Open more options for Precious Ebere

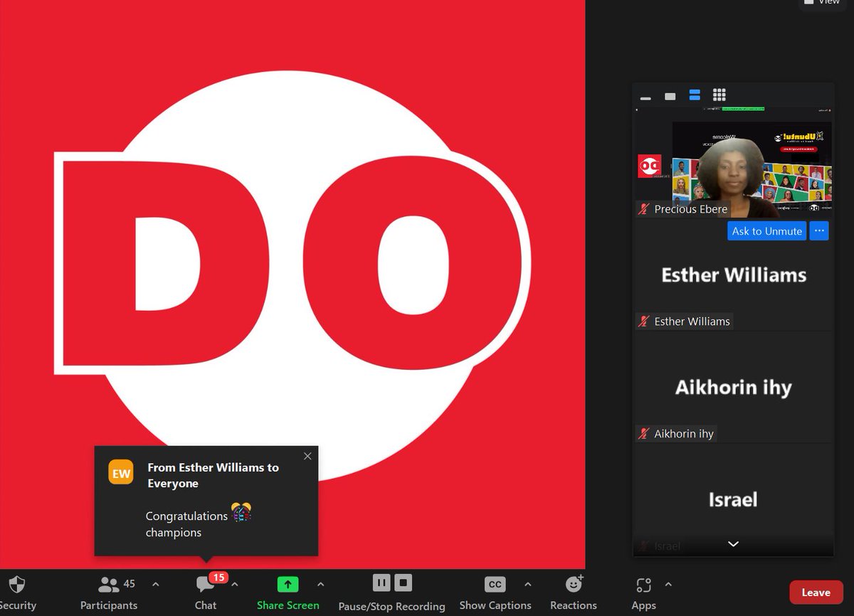coord(819,231)
